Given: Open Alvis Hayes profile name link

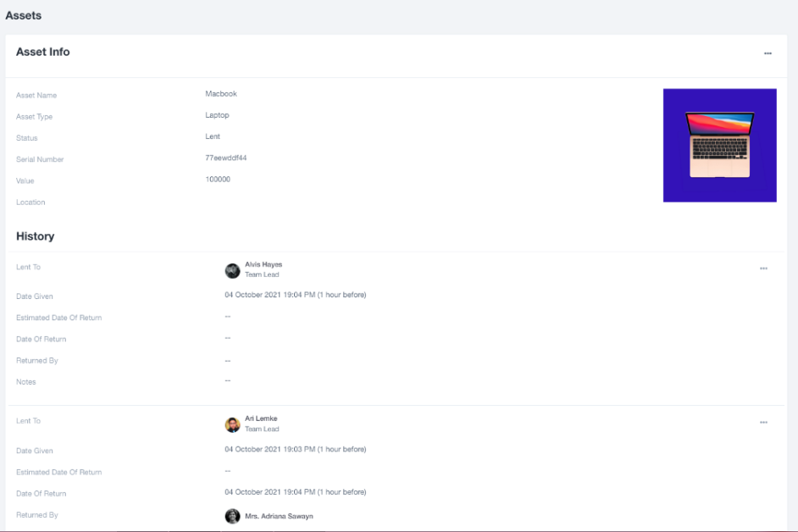Looking at the screenshot, I should point(263,265).
